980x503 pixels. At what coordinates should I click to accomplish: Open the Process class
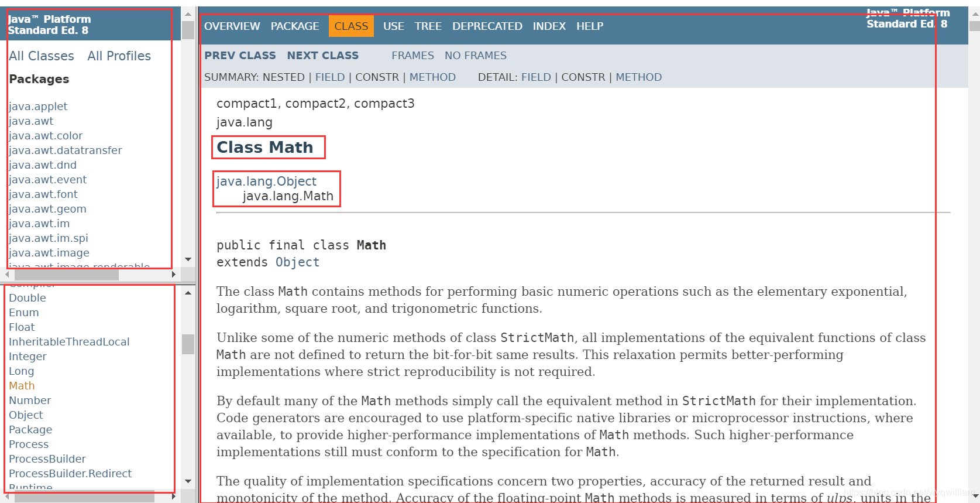pyautogui.click(x=29, y=444)
